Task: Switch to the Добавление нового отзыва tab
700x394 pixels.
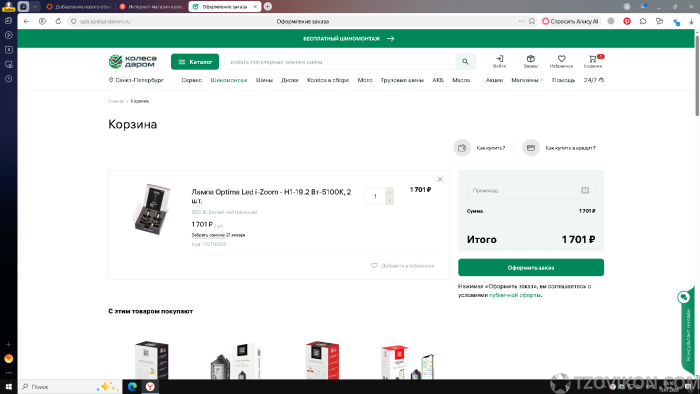Action: (x=79, y=7)
